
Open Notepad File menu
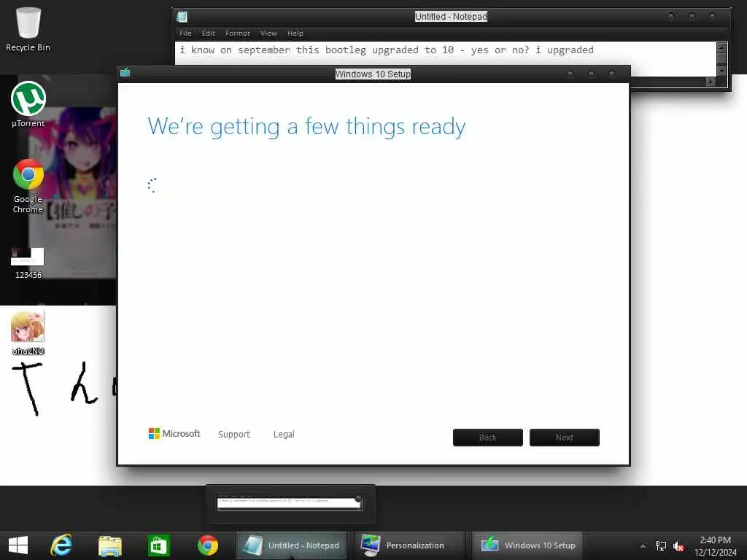(x=185, y=34)
